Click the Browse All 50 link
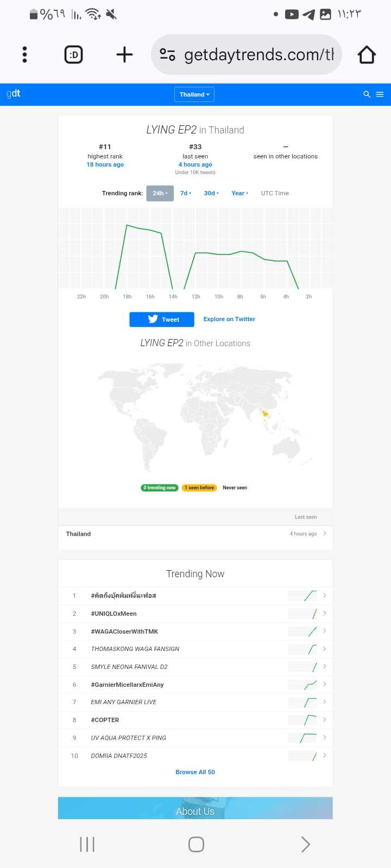Viewport: 391px width, 868px height. (x=195, y=772)
